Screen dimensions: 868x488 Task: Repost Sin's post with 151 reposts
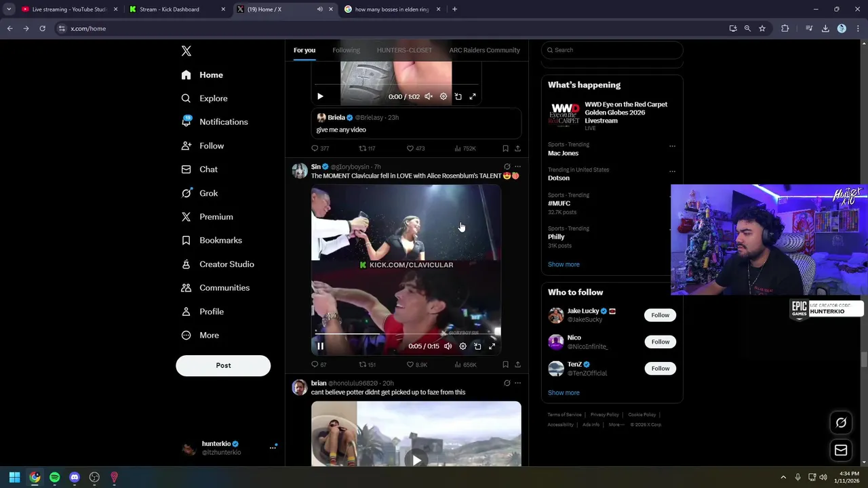[x=367, y=365]
